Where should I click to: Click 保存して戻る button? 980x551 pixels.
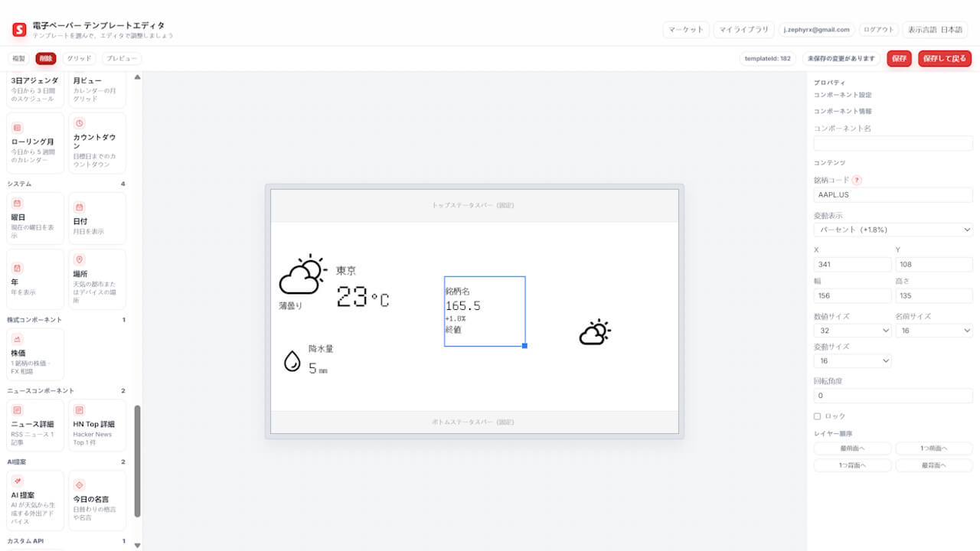[945, 58]
